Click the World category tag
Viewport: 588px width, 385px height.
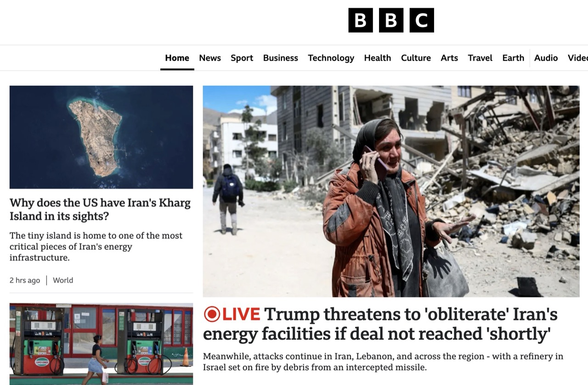click(x=63, y=280)
